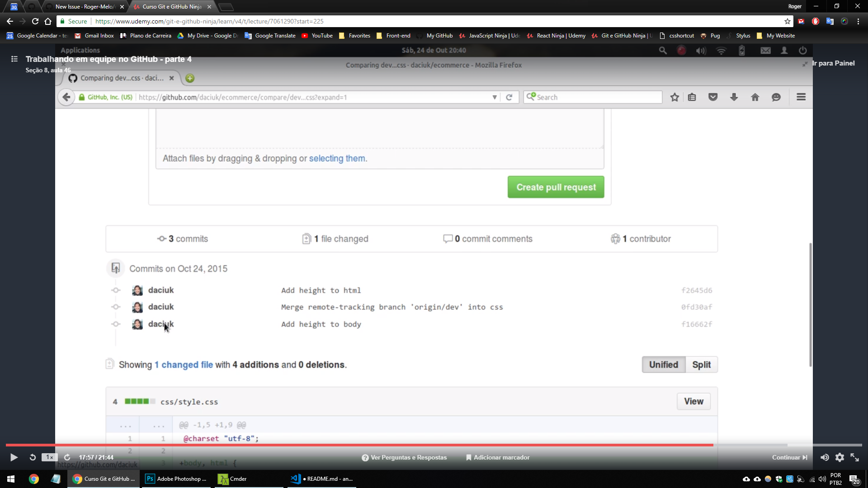
Task: Open commit hash f2645d6
Action: (x=697, y=290)
